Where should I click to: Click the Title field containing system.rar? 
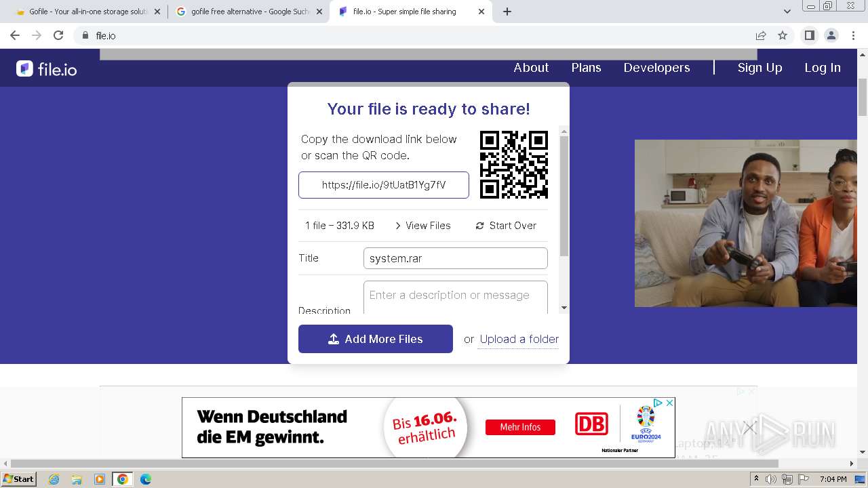click(456, 258)
